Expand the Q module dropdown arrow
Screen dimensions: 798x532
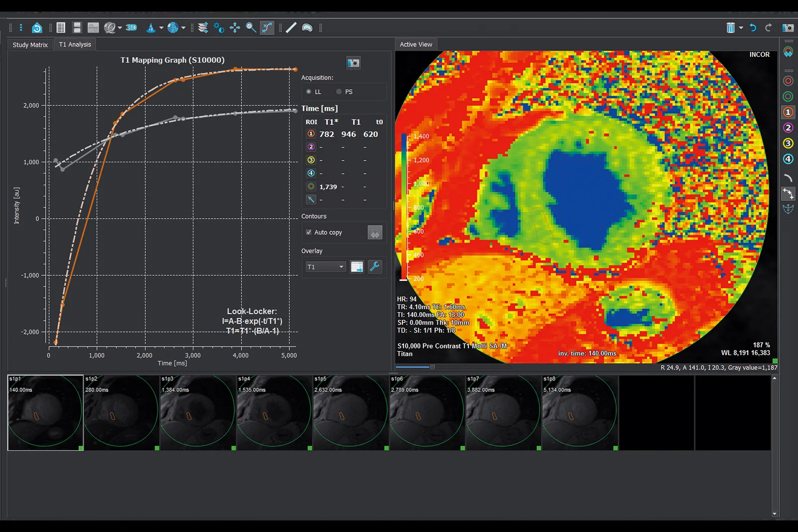120,28
